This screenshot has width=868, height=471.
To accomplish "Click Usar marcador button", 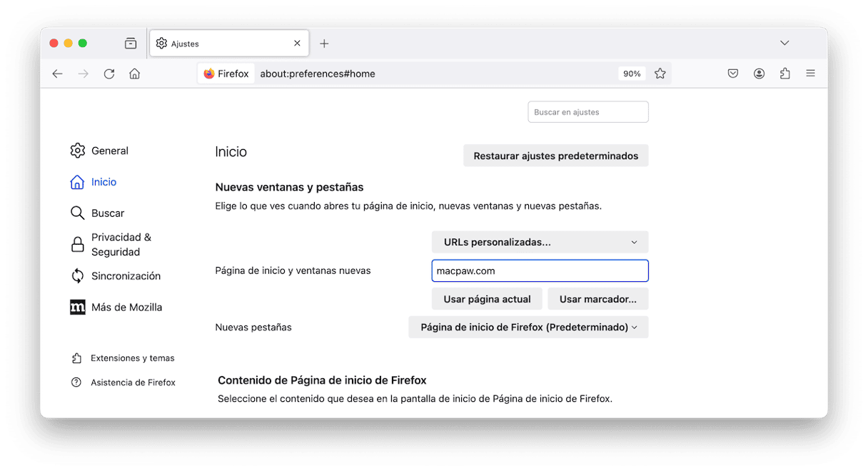I will (x=598, y=299).
